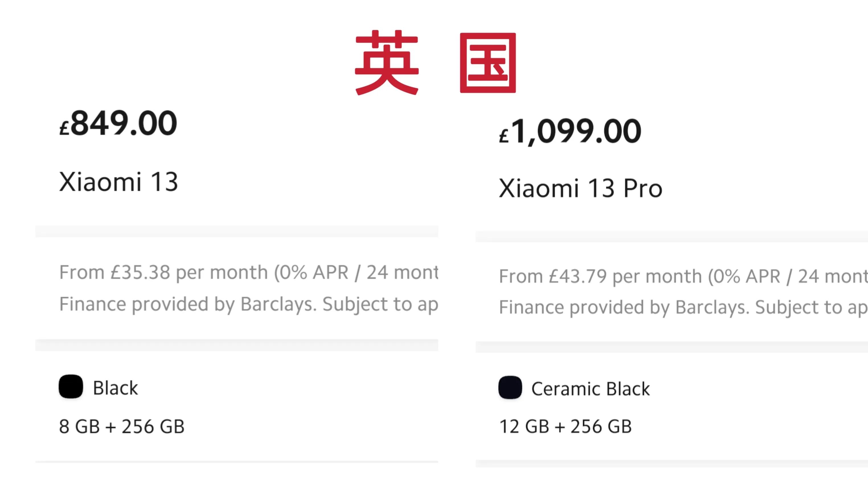The width and height of the screenshot is (868, 489).
Task: Expand the Xiaomi 13 finance information row
Action: click(x=236, y=288)
